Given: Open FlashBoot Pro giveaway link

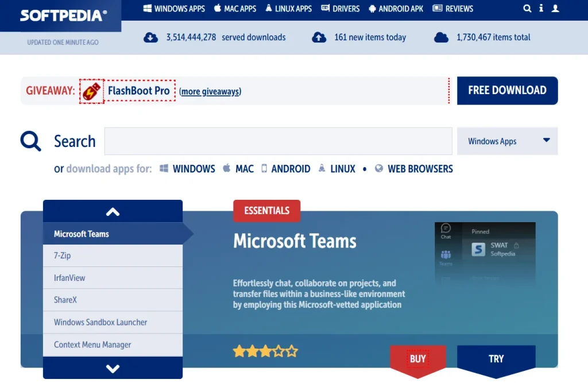Looking at the screenshot, I should [139, 91].
